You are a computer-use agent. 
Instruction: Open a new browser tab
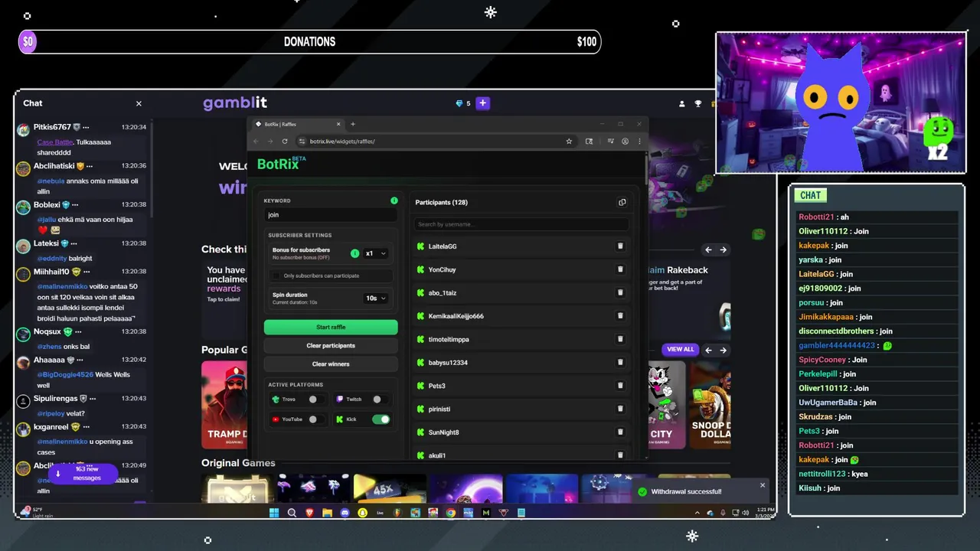click(353, 124)
